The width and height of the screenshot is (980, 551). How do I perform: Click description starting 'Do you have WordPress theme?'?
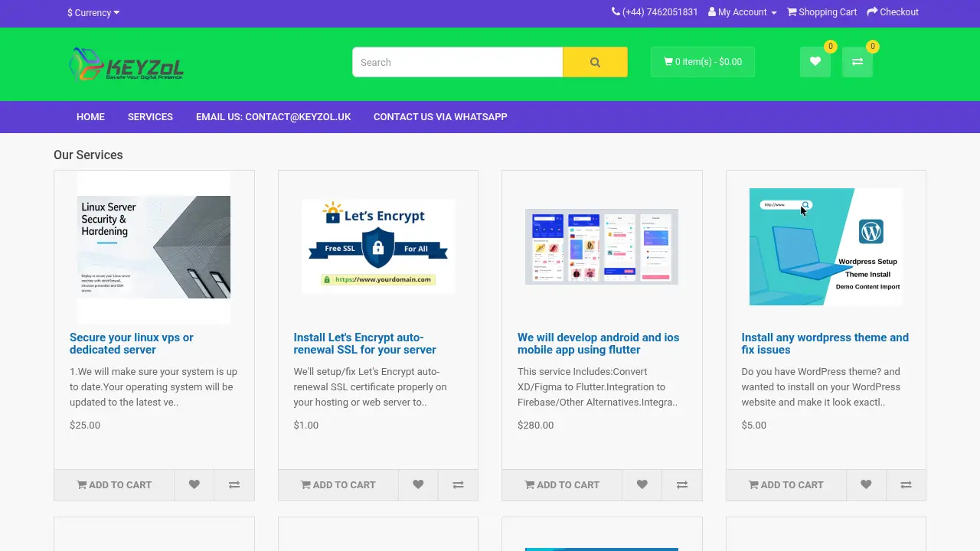pyautogui.click(x=822, y=387)
